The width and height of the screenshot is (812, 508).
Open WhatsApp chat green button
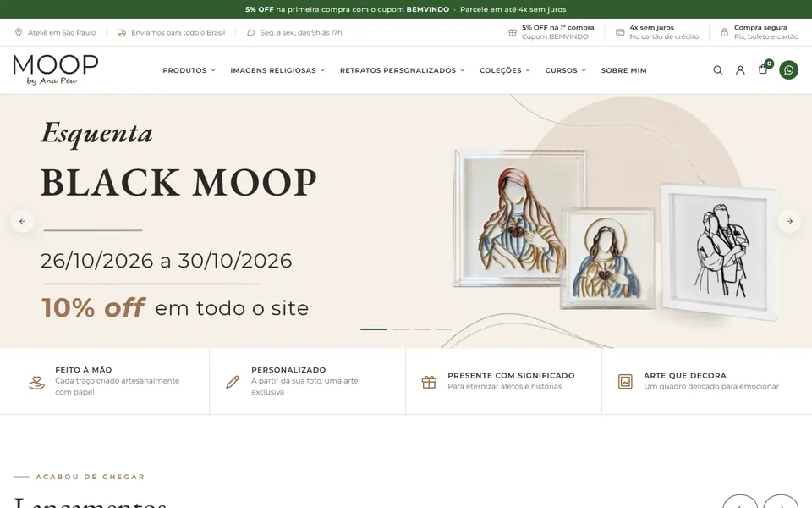click(x=788, y=70)
